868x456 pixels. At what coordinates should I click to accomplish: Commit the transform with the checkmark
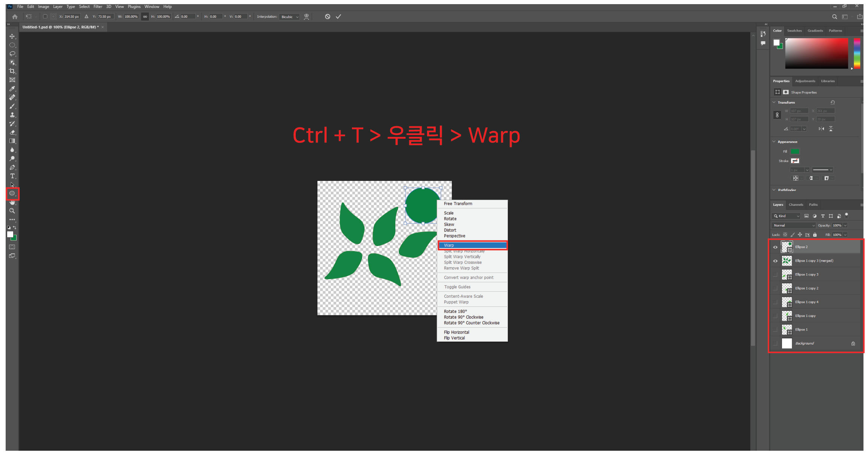(338, 17)
